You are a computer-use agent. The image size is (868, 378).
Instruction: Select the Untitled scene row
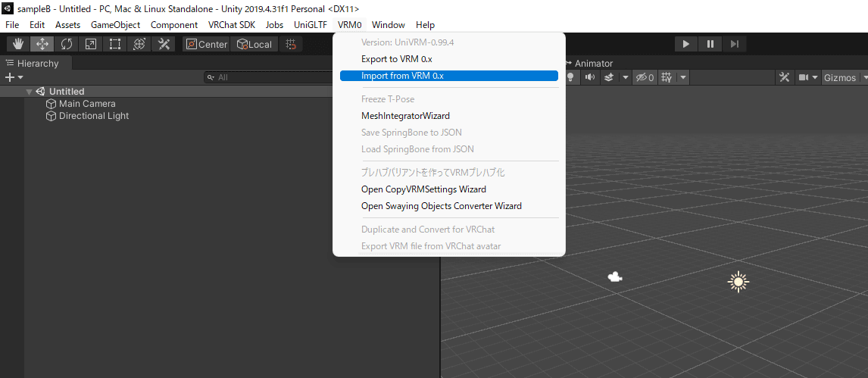221,92
